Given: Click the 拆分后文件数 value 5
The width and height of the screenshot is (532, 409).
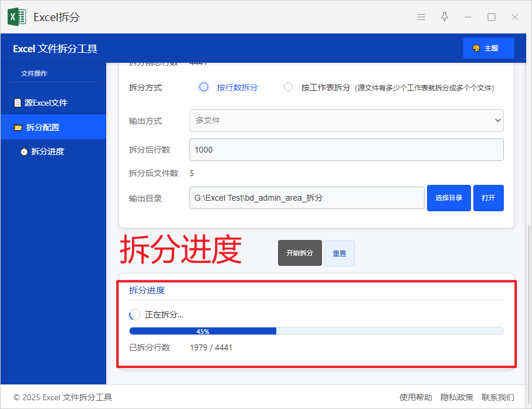Looking at the screenshot, I should [x=192, y=174].
